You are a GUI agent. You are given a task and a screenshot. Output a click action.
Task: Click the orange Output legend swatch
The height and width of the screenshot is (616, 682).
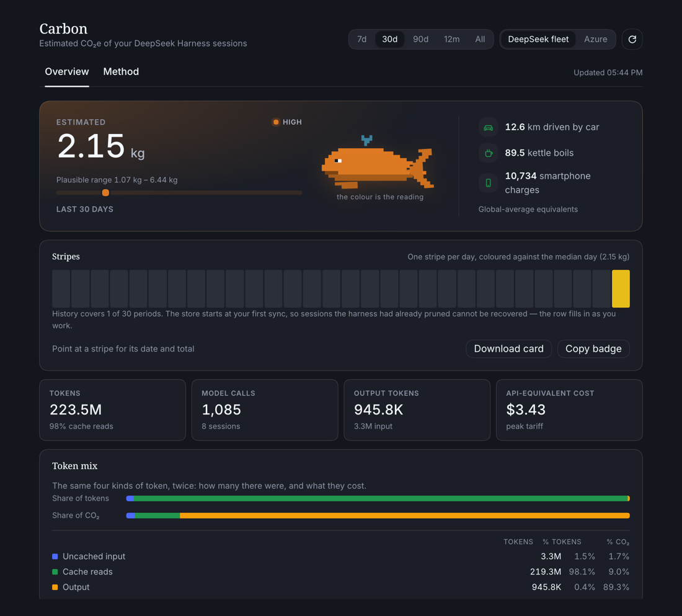[x=55, y=587]
